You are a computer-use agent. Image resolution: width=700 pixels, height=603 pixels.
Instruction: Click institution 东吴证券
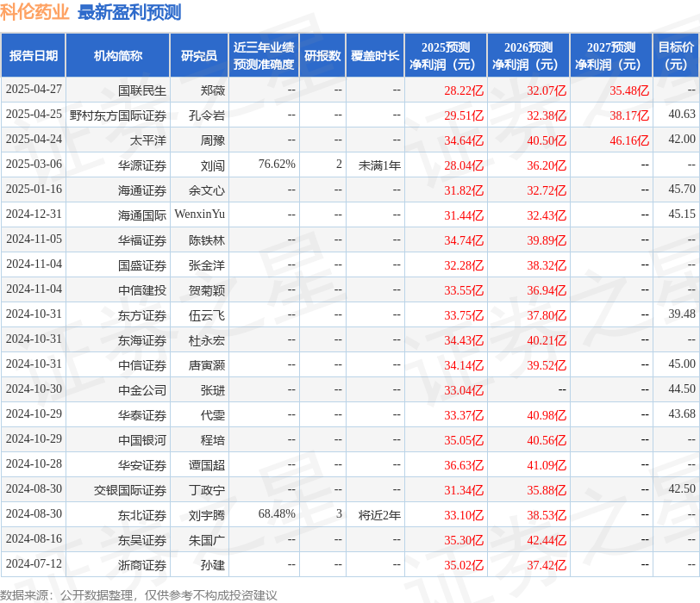coord(142,540)
